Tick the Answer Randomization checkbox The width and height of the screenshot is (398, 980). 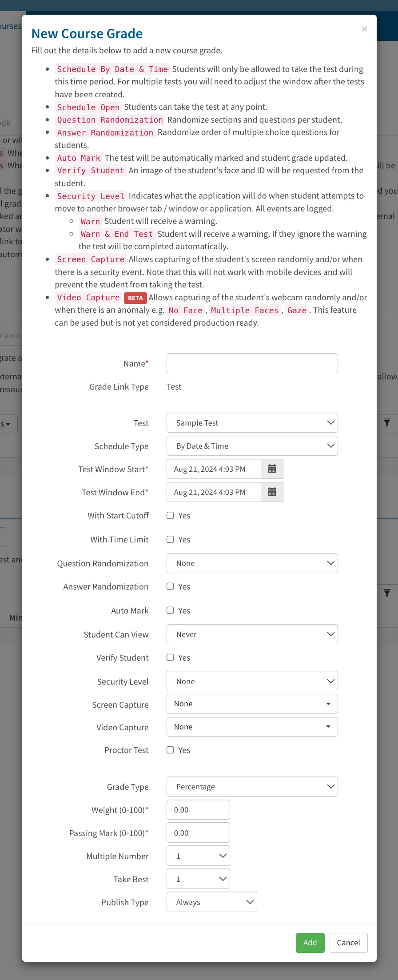pyautogui.click(x=170, y=586)
